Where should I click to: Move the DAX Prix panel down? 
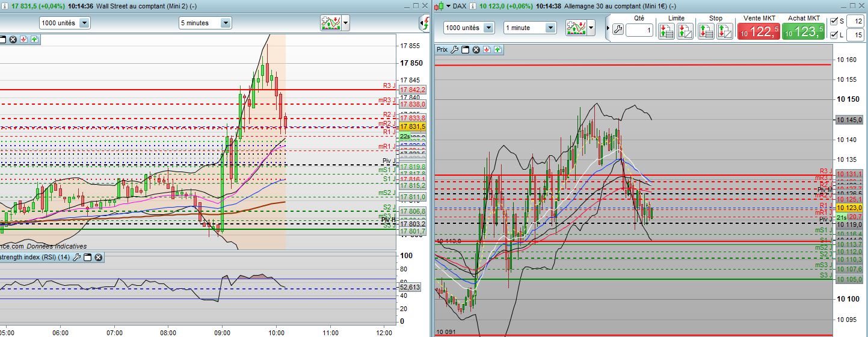[487, 49]
